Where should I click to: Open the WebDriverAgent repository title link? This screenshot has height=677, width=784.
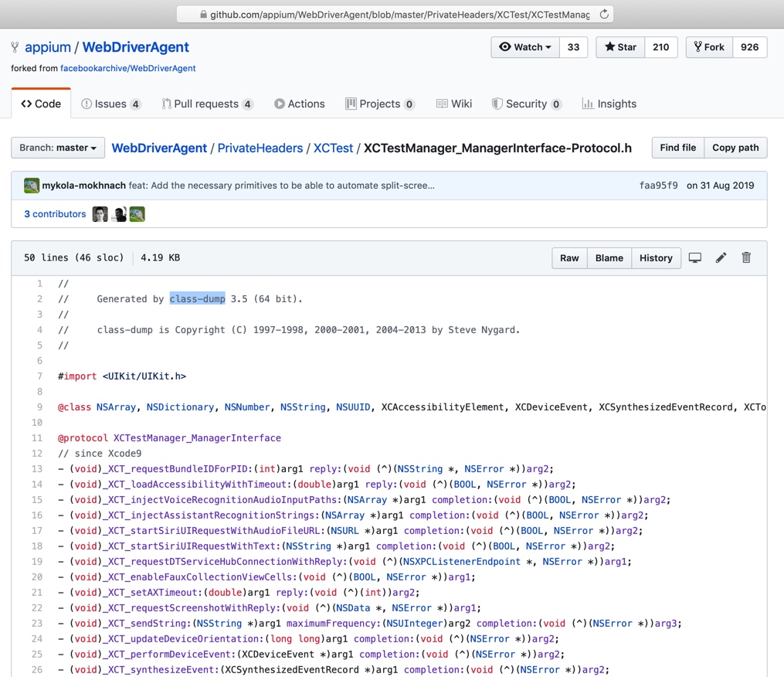click(135, 47)
